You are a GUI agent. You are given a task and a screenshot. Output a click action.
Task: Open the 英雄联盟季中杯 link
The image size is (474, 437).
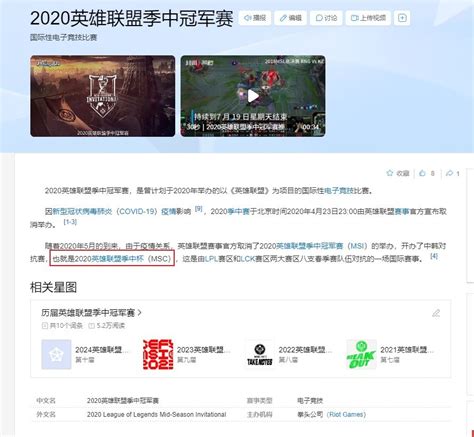pyautogui.click(x=117, y=258)
